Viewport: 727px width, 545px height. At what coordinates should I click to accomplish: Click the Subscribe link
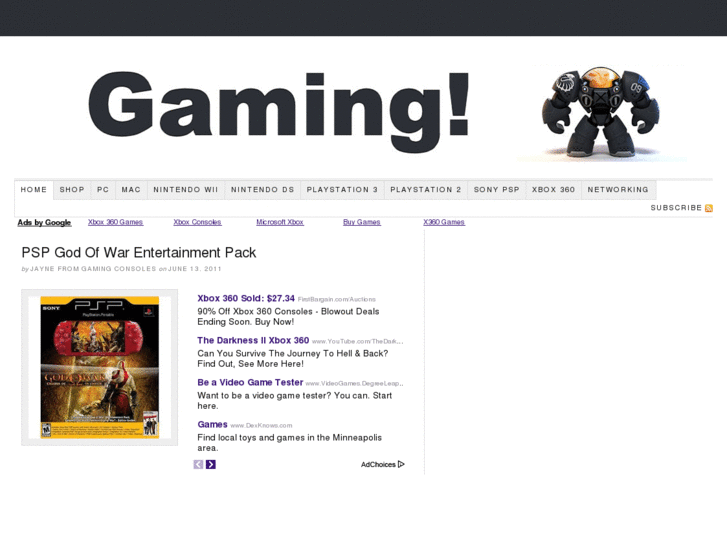(676, 208)
